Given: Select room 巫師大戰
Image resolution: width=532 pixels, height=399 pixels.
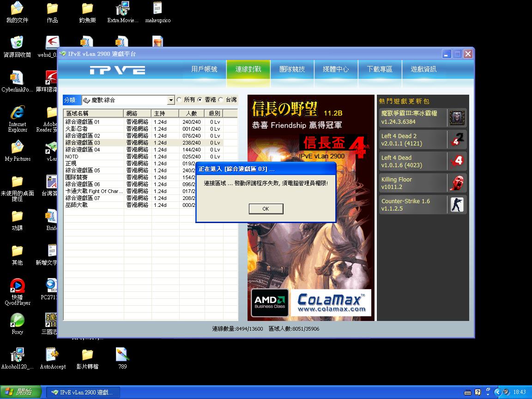Looking at the screenshot, I should pos(130,205).
